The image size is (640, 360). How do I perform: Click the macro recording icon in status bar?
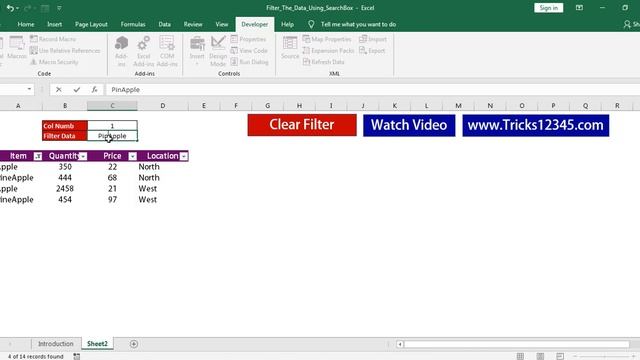click(76, 356)
